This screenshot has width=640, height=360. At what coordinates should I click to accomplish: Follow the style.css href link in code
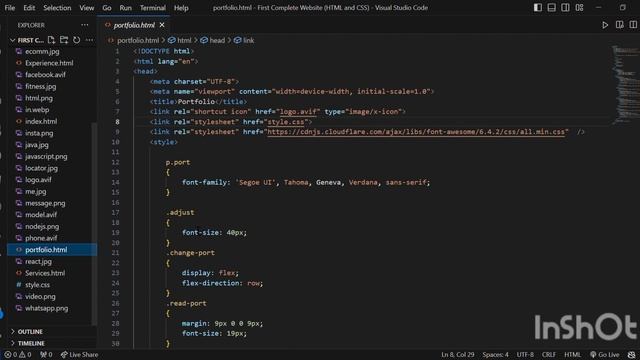tap(286, 122)
